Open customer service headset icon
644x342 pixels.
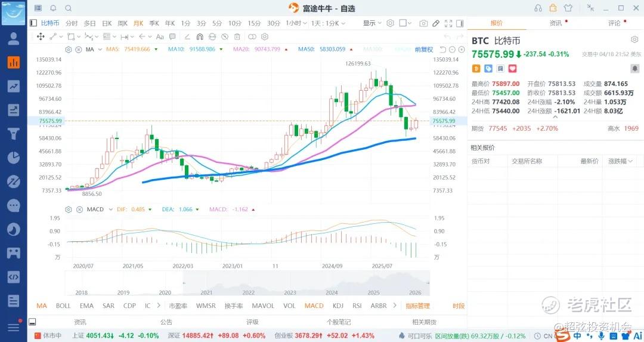(538, 8)
